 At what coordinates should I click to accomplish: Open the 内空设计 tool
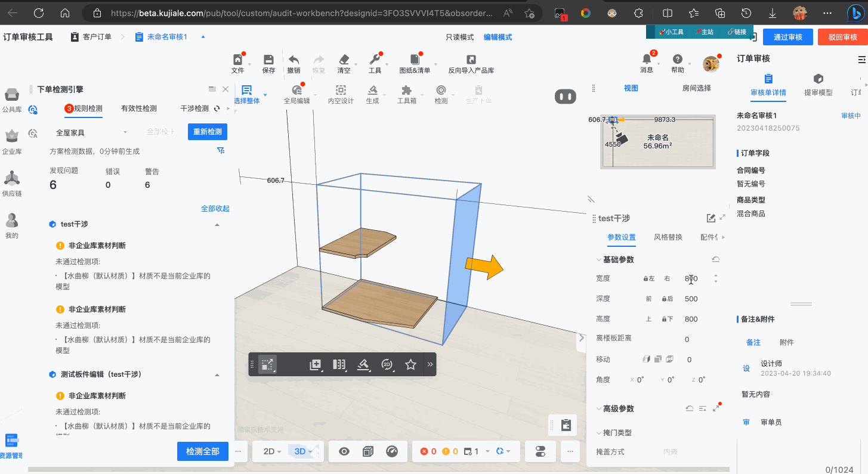pos(341,91)
